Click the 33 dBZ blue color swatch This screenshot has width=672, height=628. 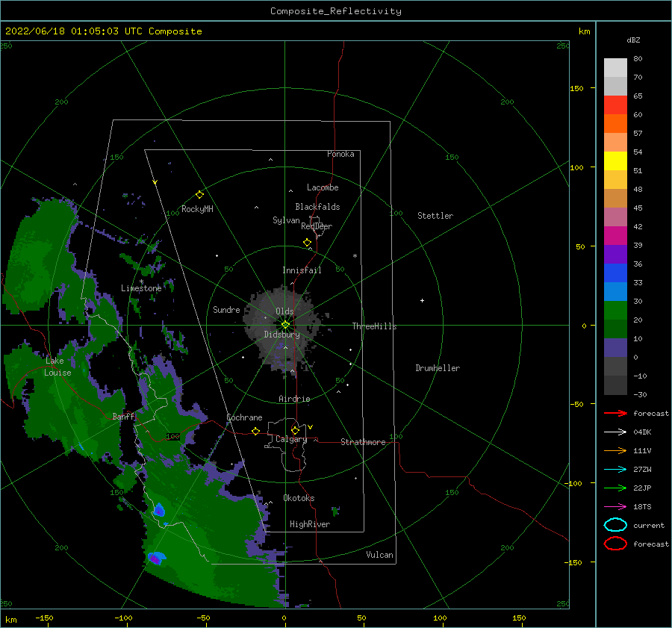[x=615, y=273]
